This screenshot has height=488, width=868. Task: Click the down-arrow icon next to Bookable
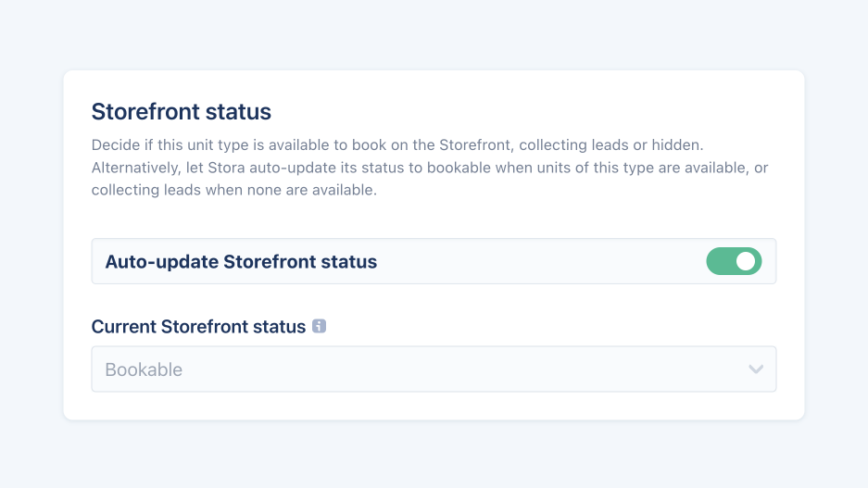pyautogui.click(x=756, y=369)
